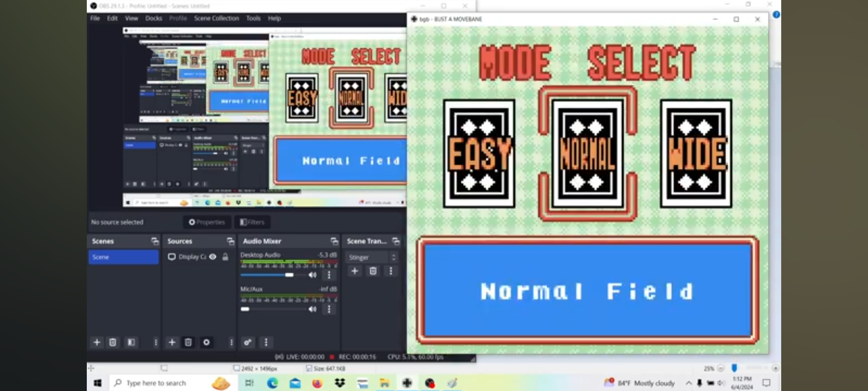Click the Filters button
Image resolution: width=868 pixels, height=391 pixels.
coord(252,222)
